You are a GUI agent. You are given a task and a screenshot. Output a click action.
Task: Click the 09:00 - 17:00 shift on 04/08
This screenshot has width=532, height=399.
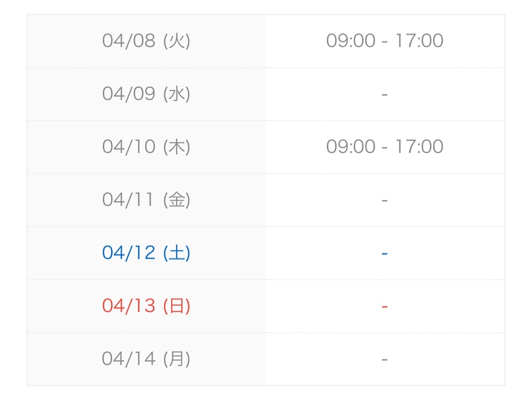[385, 41]
